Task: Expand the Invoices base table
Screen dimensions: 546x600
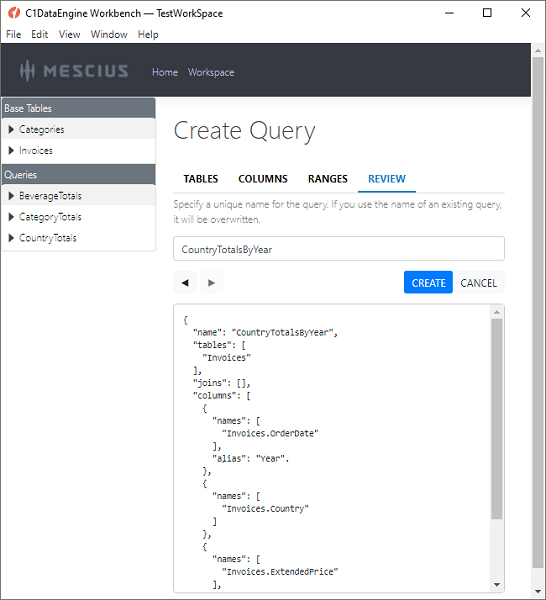Action: pyautogui.click(x=11, y=150)
